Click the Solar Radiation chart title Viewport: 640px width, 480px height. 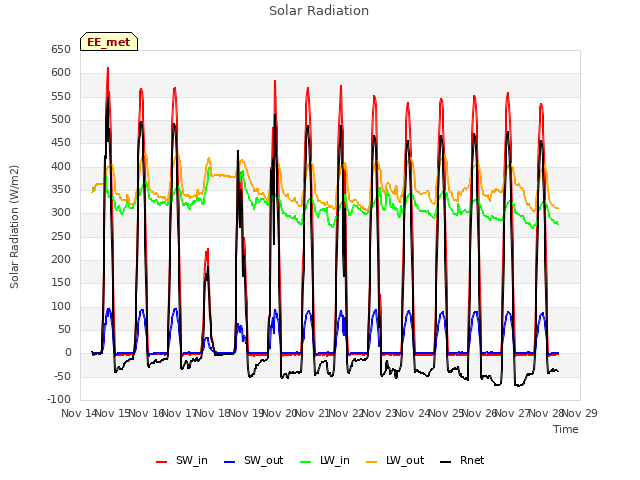[x=319, y=11]
